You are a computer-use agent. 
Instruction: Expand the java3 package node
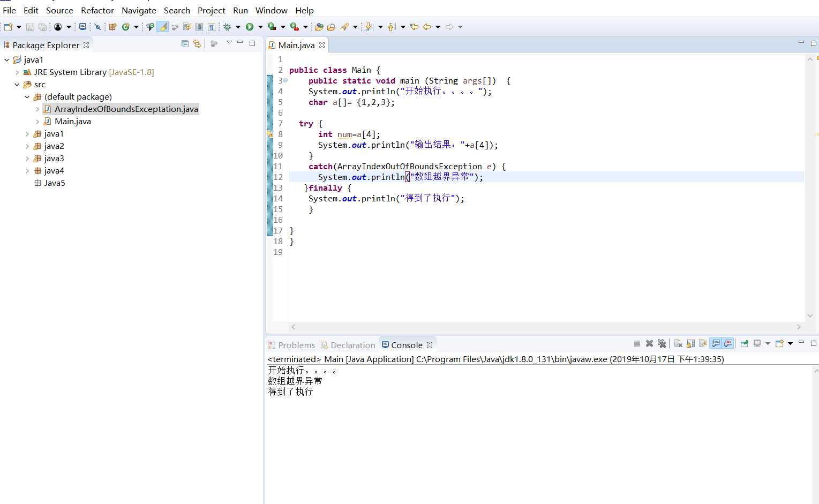27,159
